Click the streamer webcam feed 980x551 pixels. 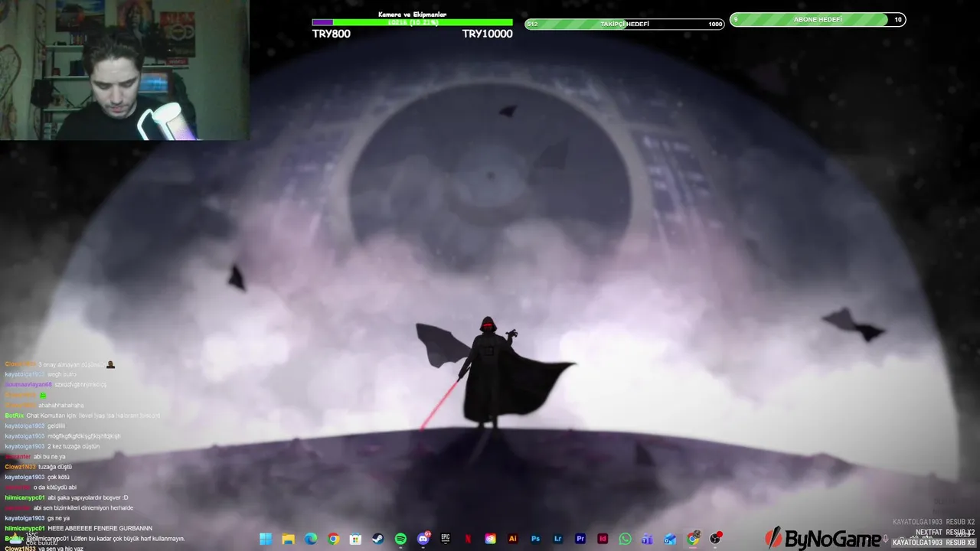124,70
